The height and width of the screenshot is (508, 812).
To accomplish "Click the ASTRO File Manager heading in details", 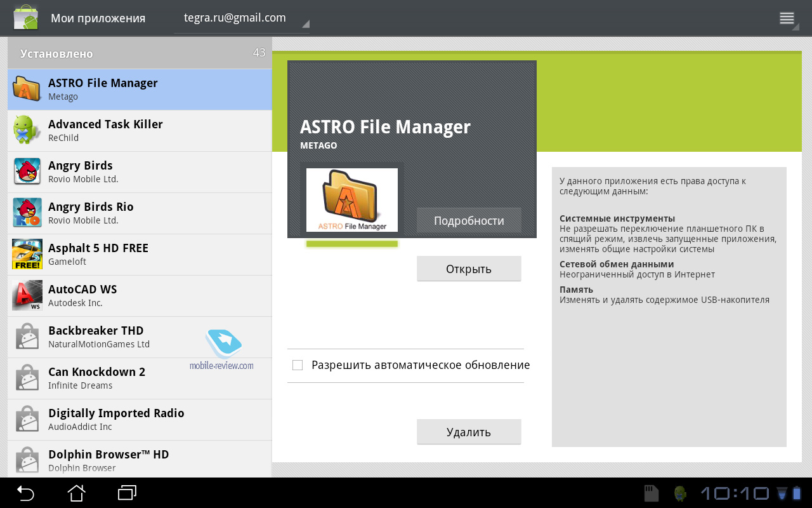I will 385,127.
